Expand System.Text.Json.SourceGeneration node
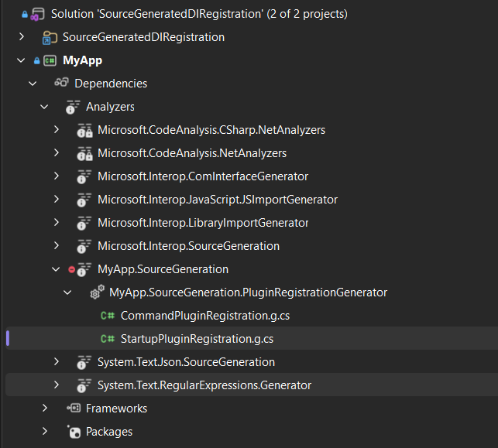This screenshot has height=448, width=498. click(x=57, y=361)
